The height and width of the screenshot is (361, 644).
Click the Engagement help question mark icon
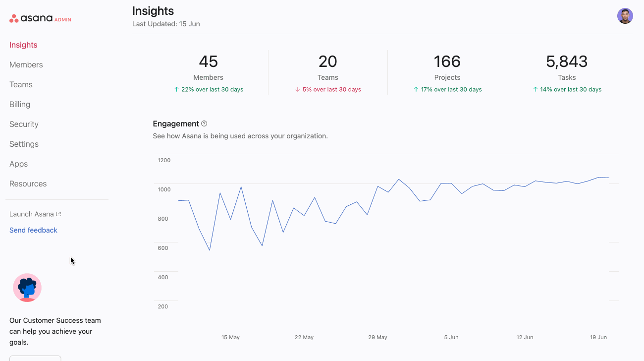point(204,123)
